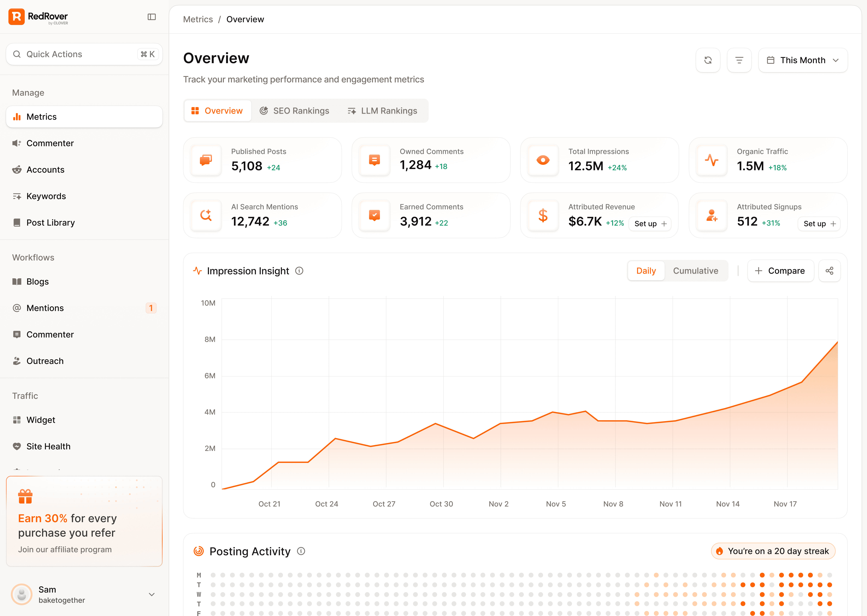Image resolution: width=867 pixels, height=616 pixels.
Task: Select the Daily chart toggle
Action: (646, 271)
